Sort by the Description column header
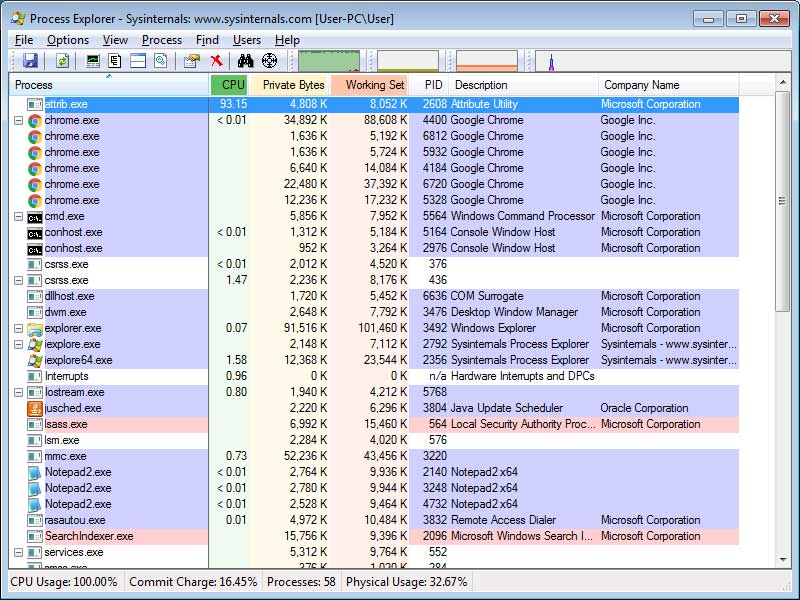800x600 pixels. 524,85
